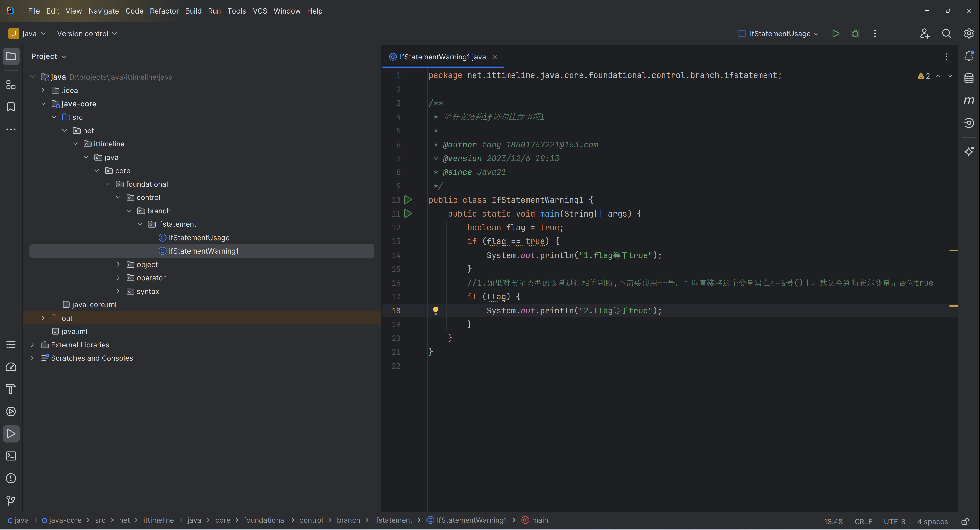Open the More tool windows ellipsis
The height and width of the screenshot is (530, 980).
point(11,129)
